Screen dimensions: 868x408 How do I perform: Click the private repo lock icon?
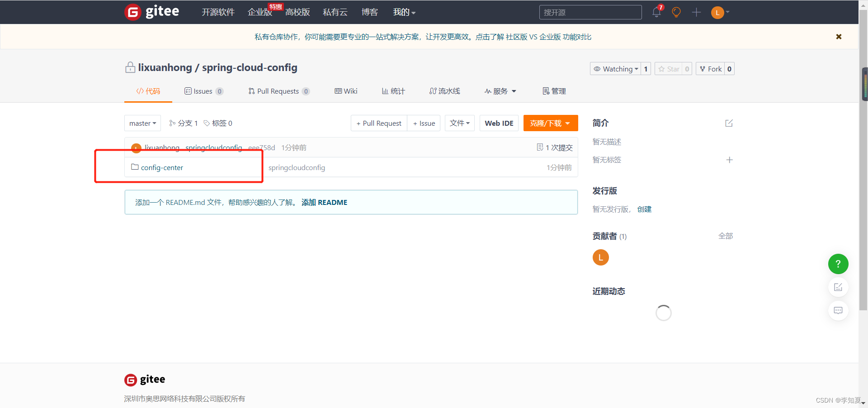pos(130,67)
